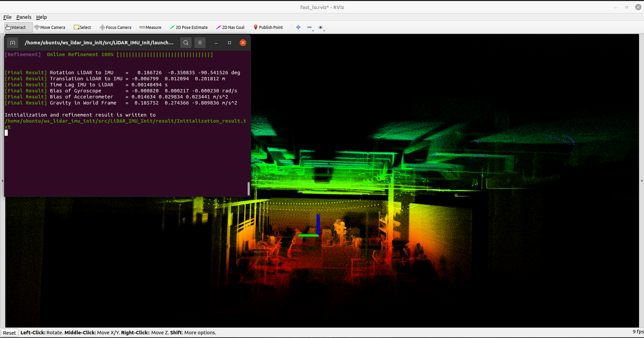Select the Move Camera tool

pyautogui.click(x=50, y=28)
